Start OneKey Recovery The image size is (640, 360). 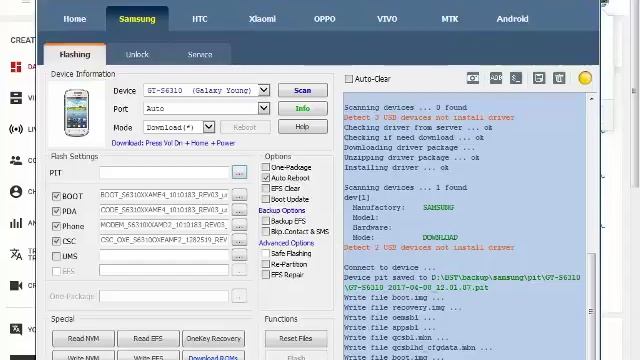click(213, 338)
